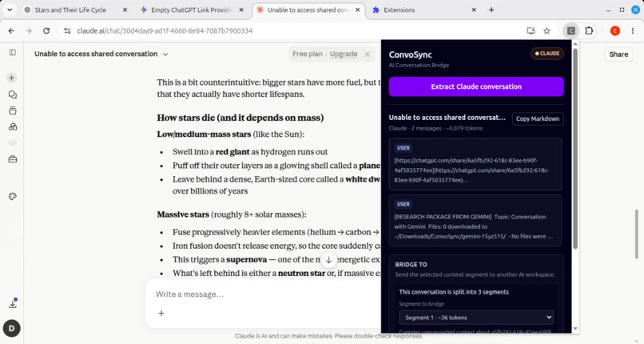The height and width of the screenshot is (344, 644).
Task: Click the Low/medium-mass stars subheading
Action: pos(204,134)
